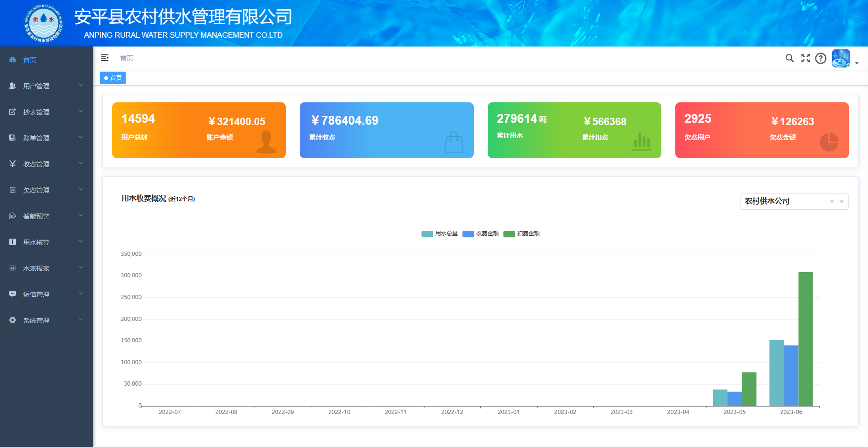Screen dimensions: 868x447
Task: Click the 系统管理 gear icon
Action: point(12,320)
